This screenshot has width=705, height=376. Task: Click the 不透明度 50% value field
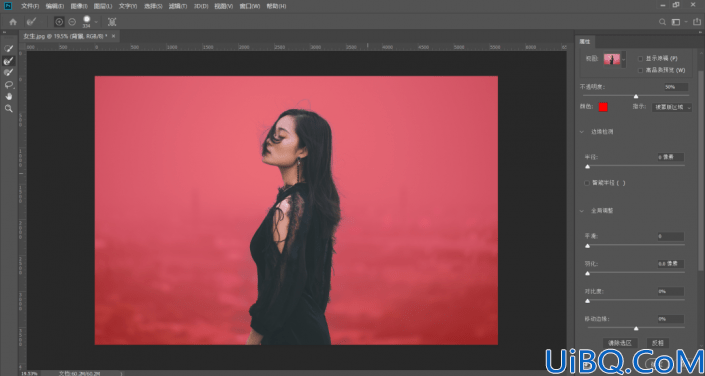676,87
